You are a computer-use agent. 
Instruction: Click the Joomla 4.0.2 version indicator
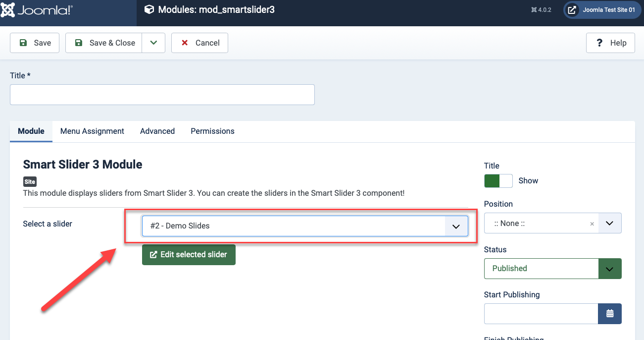pos(541,10)
